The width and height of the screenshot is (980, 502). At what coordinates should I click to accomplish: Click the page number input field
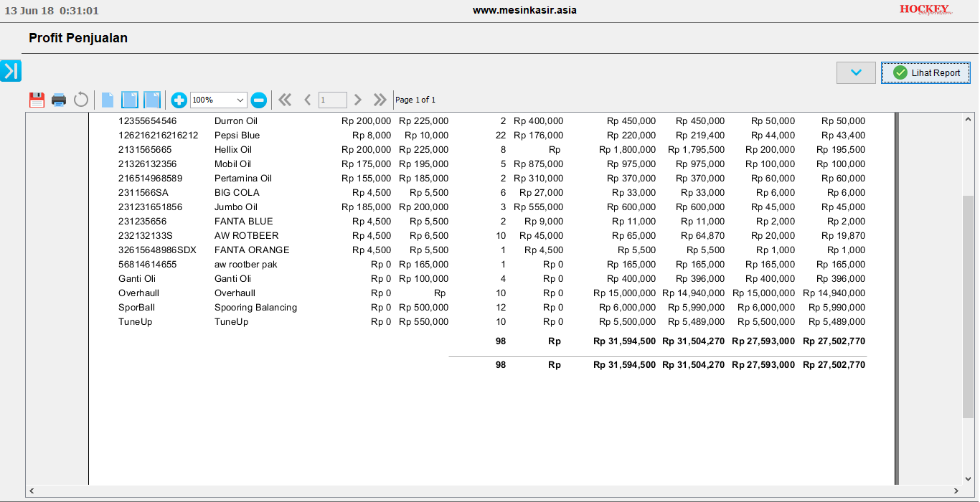coord(333,100)
